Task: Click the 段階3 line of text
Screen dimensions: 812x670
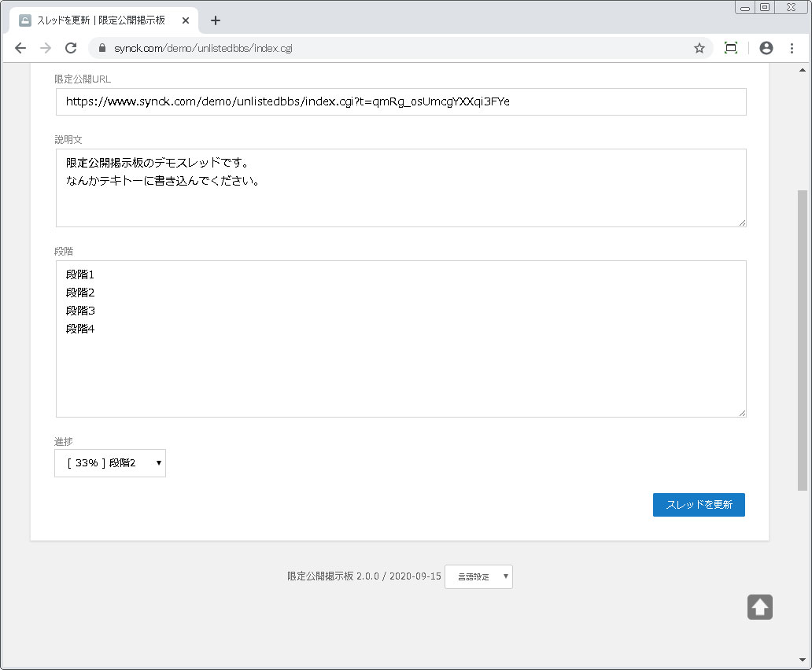Action: click(80, 311)
